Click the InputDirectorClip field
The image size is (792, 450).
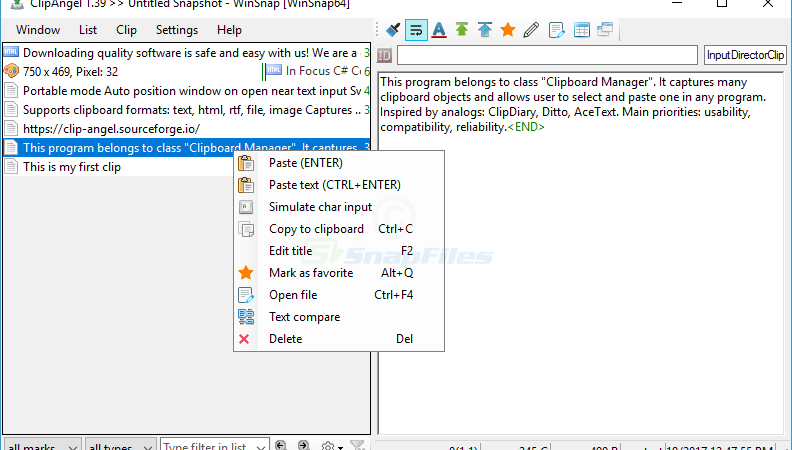click(x=745, y=55)
